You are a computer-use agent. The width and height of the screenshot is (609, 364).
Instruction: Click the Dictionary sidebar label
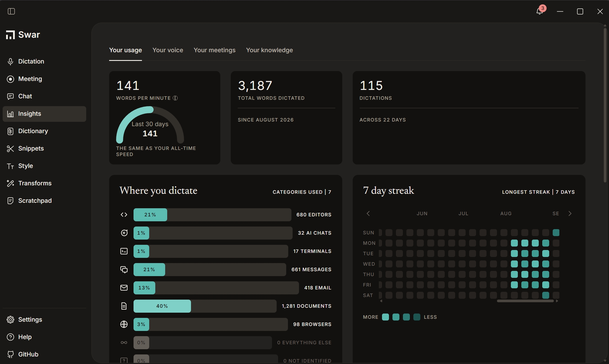[33, 131]
